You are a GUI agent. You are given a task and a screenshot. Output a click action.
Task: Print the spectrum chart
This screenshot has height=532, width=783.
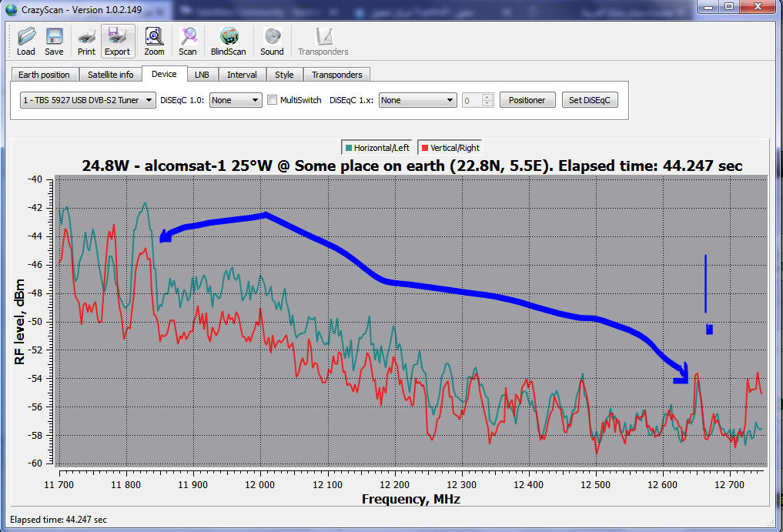point(86,42)
